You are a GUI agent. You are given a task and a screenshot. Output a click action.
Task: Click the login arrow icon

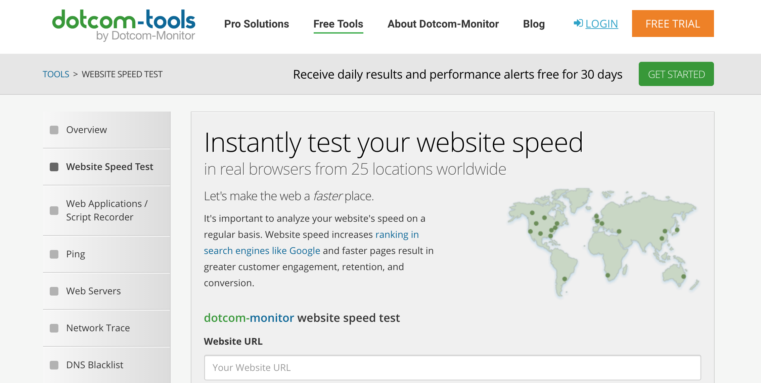(578, 23)
